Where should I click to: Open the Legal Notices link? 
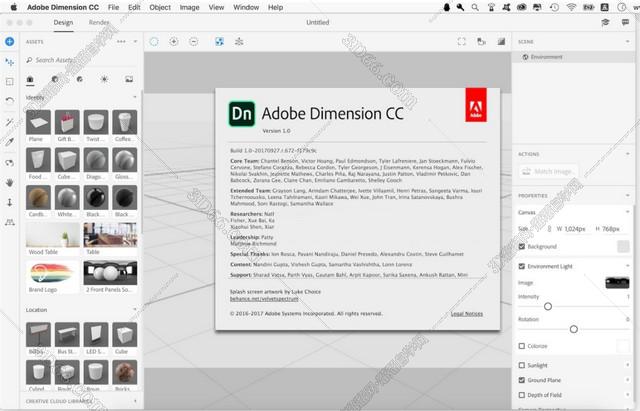click(x=466, y=313)
